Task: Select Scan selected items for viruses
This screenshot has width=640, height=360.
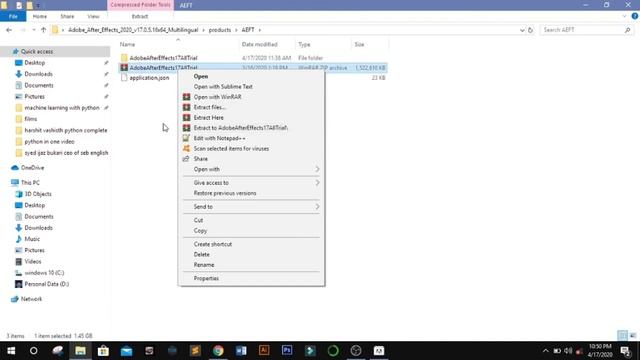Action: [251, 149]
